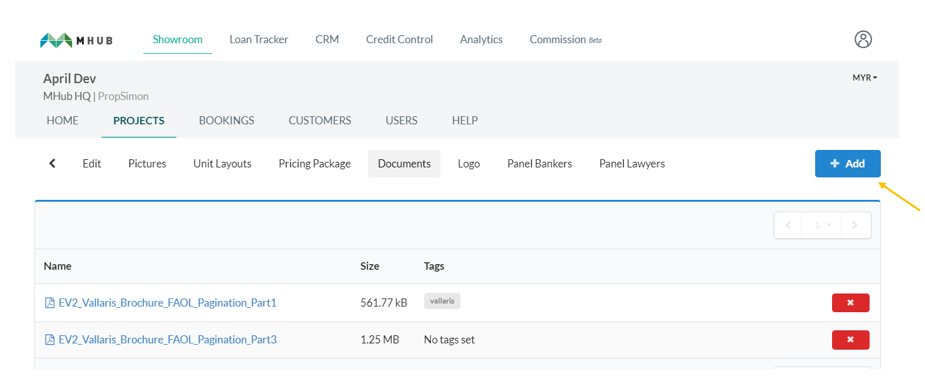Screen dimensions: 925x385
Task: Switch to the CUSTOMERS tab
Action: (x=320, y=120)
